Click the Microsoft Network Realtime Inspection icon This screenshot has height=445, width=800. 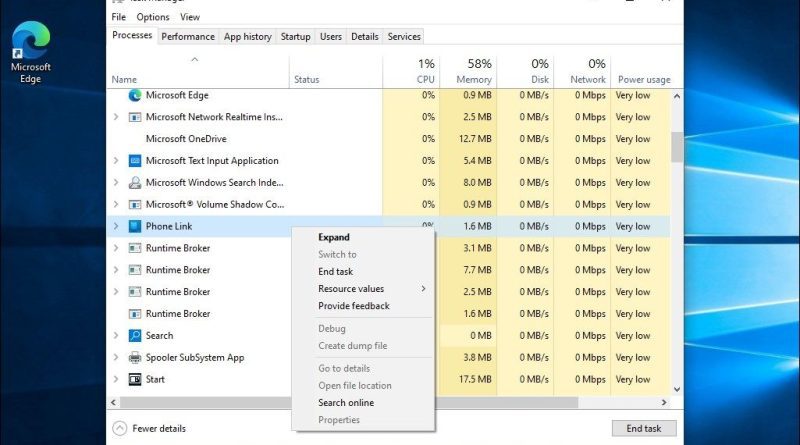(135, 117)
